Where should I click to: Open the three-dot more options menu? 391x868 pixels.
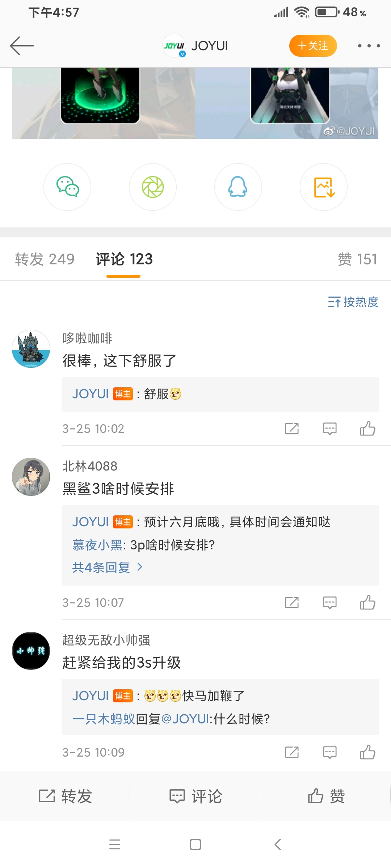click(x=369, y=46)
